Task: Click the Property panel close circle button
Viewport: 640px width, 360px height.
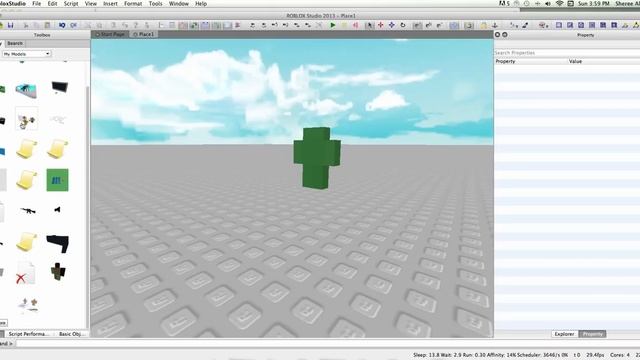Action: 497,35
